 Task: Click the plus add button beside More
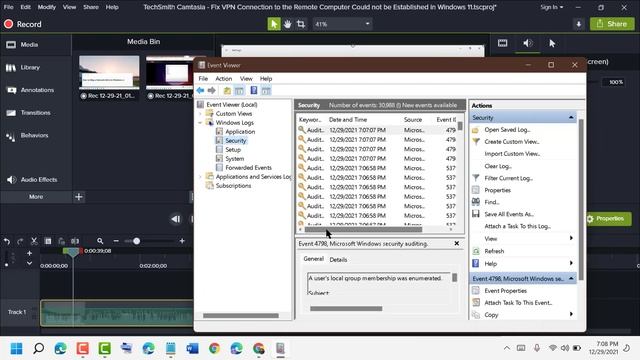79,197
